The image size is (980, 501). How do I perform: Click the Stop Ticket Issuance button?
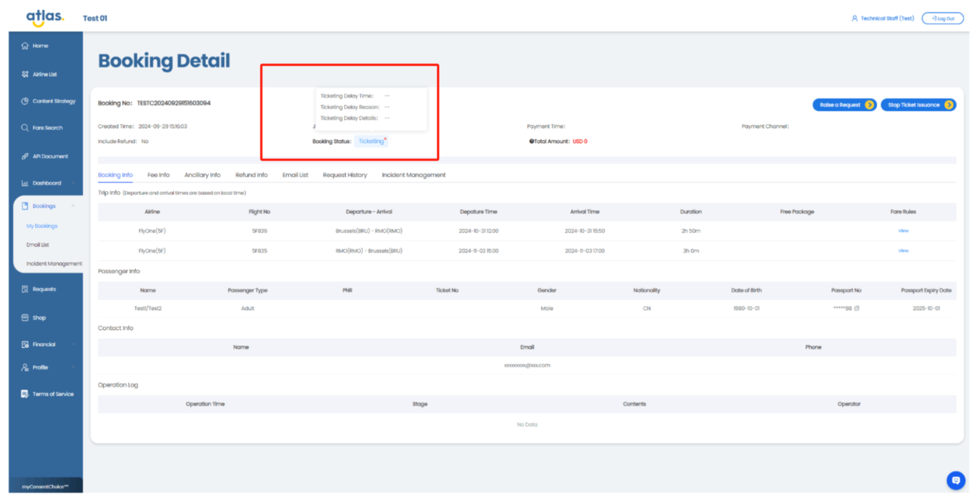point(918,105)
